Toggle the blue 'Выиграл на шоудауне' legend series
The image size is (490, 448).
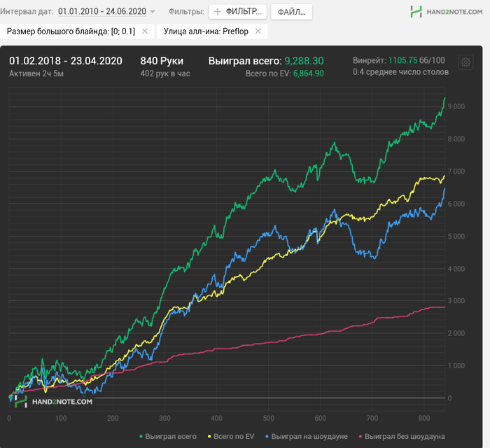tap(307, 436)
